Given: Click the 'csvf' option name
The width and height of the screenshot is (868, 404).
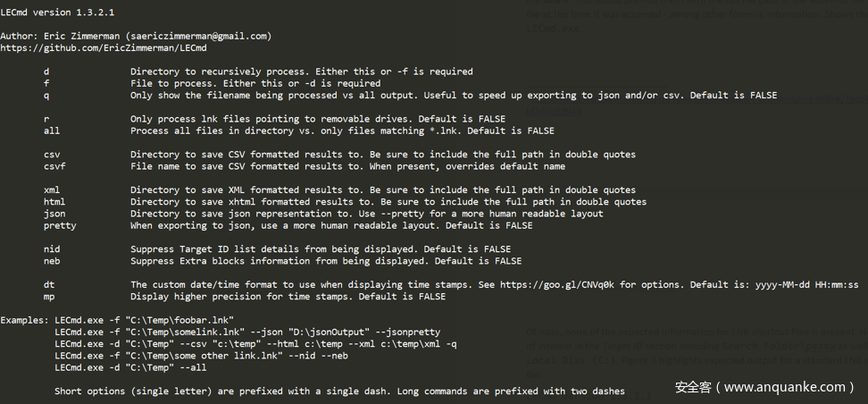Looking at the screenshot, I should (x=54, y=166).
